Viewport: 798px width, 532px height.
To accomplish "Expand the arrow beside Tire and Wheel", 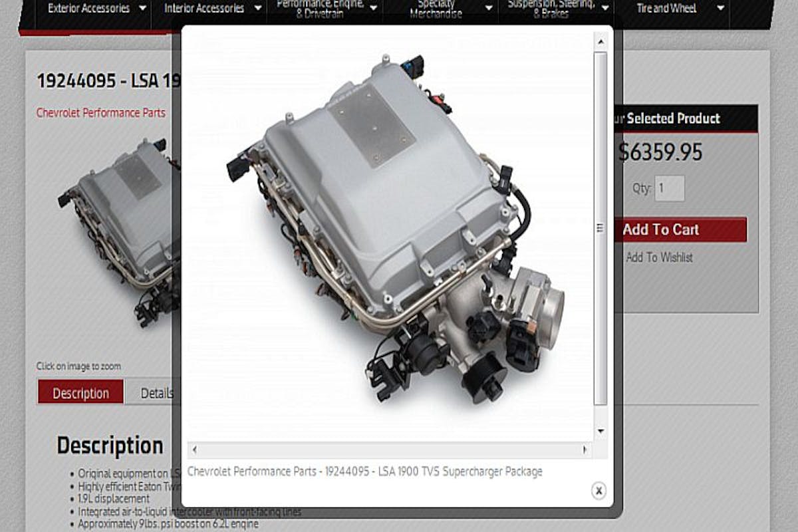I will (x=720, y=9).
